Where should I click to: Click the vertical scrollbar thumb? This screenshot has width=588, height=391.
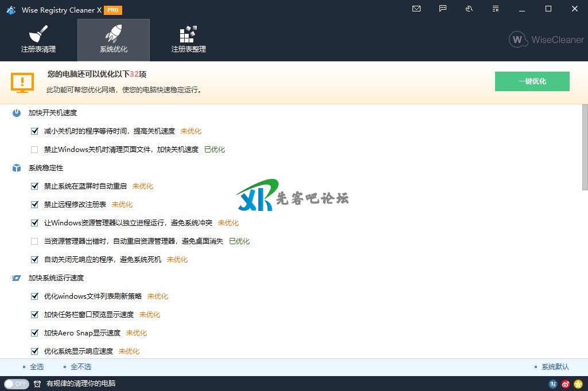click(x=585, y=147)
